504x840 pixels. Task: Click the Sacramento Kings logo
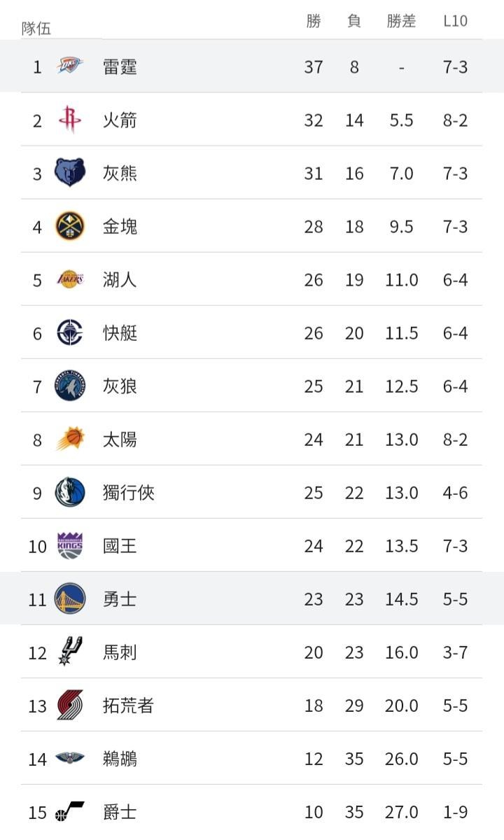[70, 545]
